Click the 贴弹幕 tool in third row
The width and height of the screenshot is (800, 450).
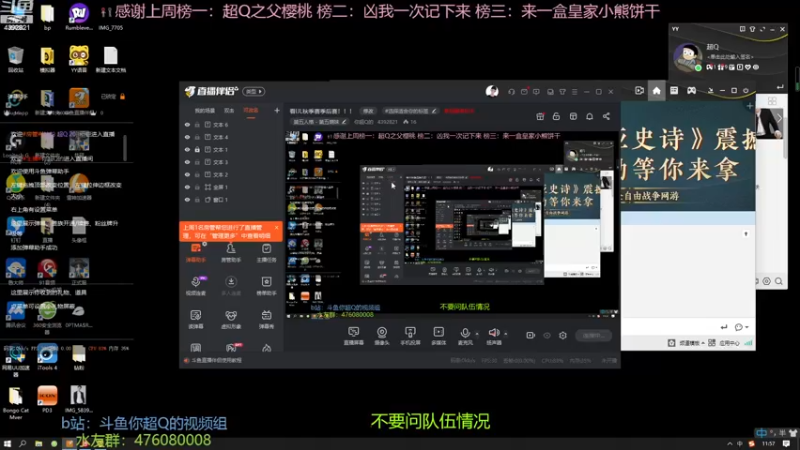pos(195,319)
